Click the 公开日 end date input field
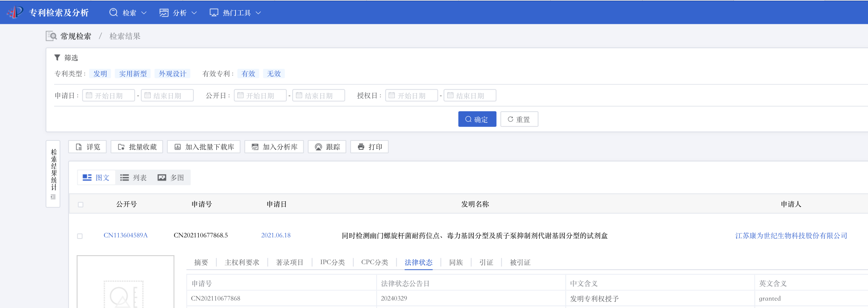This screenshot has width=868, height=308. click(x=319, y=95)
